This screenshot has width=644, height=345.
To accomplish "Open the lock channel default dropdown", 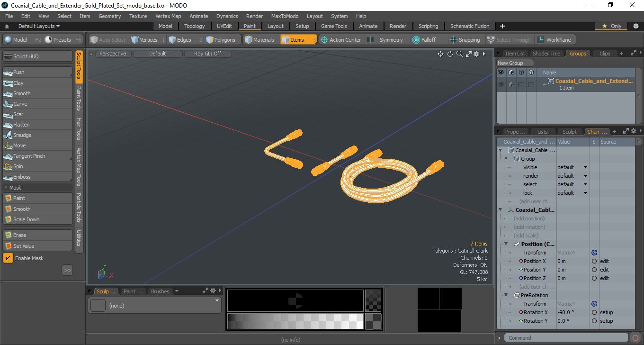I will point(572,193).
